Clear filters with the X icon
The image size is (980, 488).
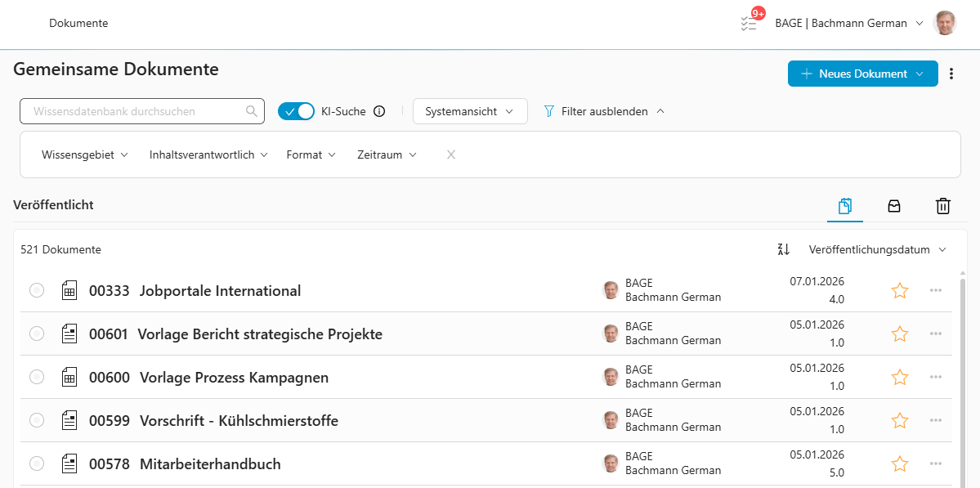click(x=451, y=154)
